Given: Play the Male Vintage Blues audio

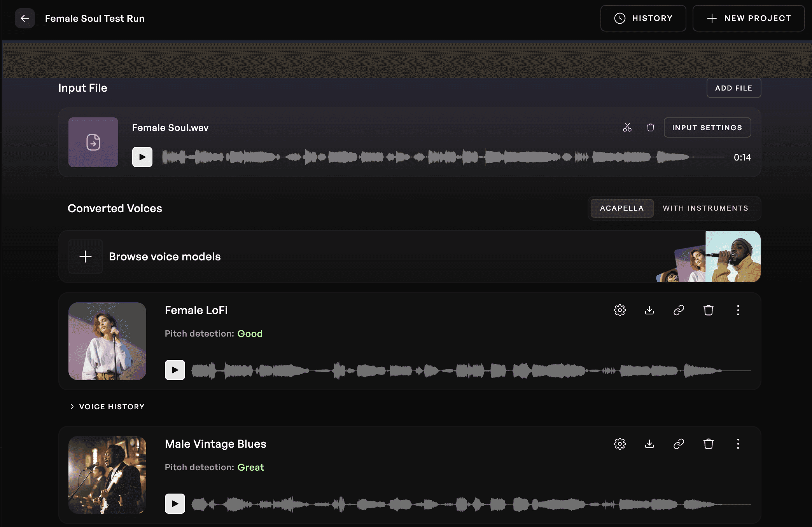Looking at the screenshot, I should click(175, 503).
